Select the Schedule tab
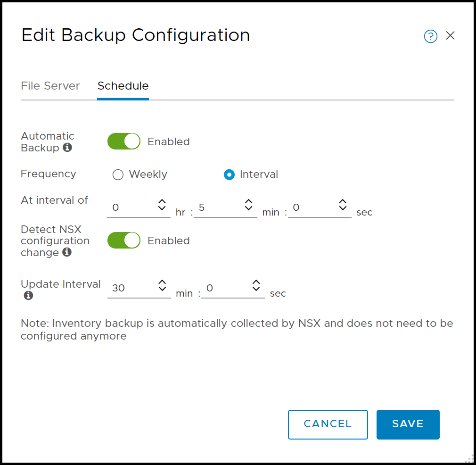 point(123,86)
